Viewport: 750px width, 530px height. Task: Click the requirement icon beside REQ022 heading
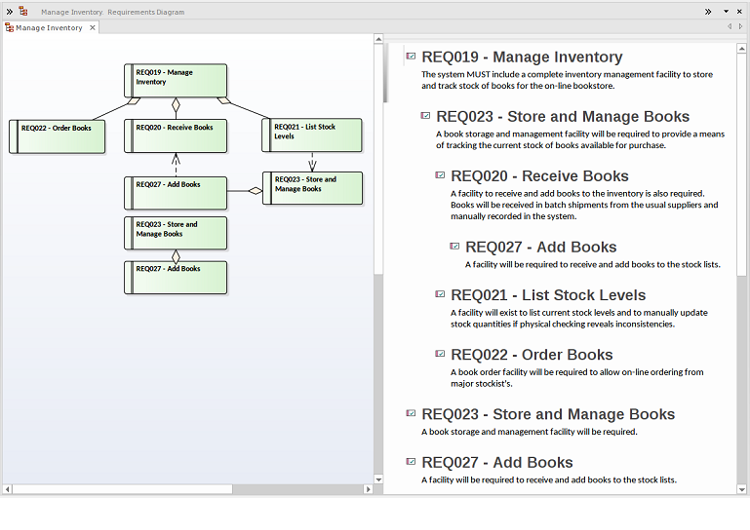tap(440, 353)
